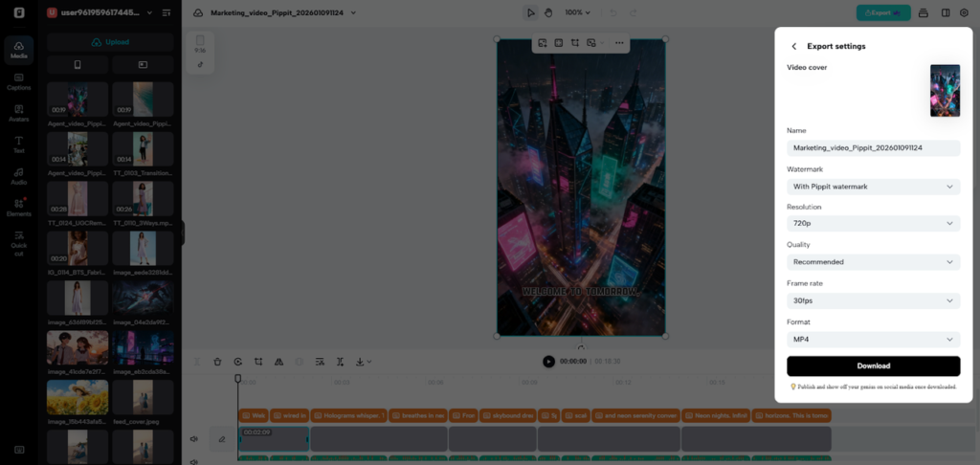Image resolution: width=980 pixels, height=465 pixels.
Task: Click the Upload button in media panel
Action: click(110, 42)
